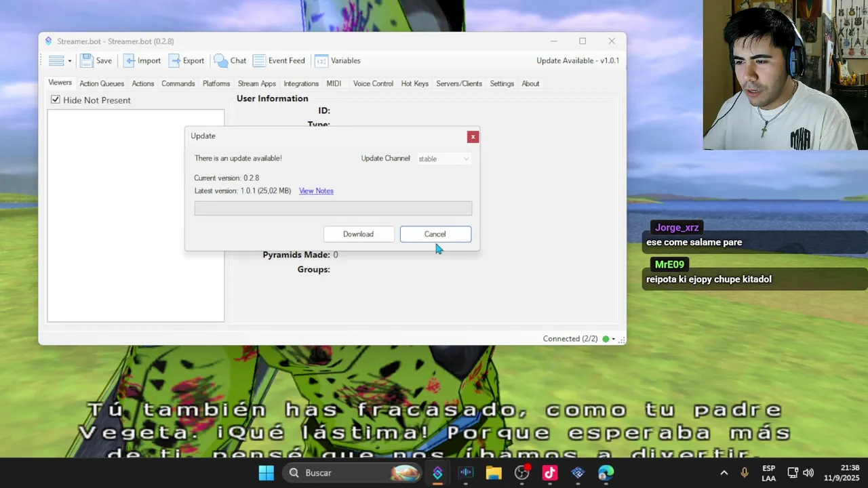Open the Chat window from toolbar
Image resolution: width=868 pixels, height=488 pixels.
(x=230, y=61)
